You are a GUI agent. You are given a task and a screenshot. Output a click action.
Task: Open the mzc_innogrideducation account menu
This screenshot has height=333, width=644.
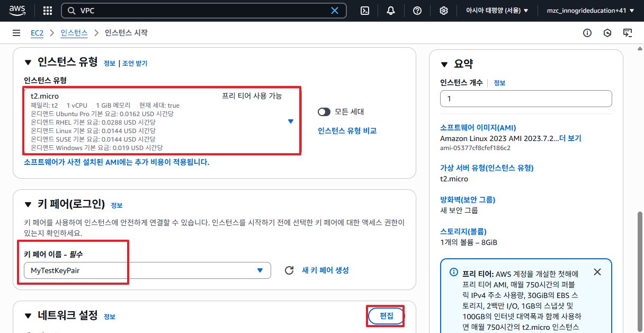(591, 11)
